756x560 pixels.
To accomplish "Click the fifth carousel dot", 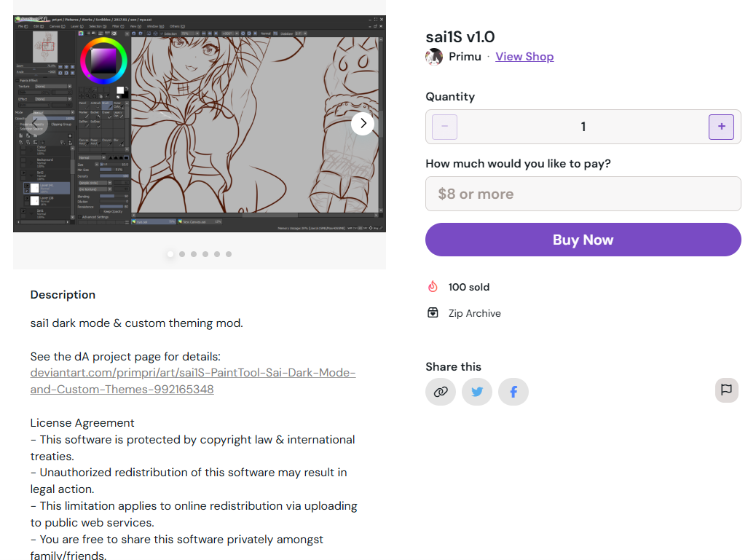I will (x=217, y=254).
